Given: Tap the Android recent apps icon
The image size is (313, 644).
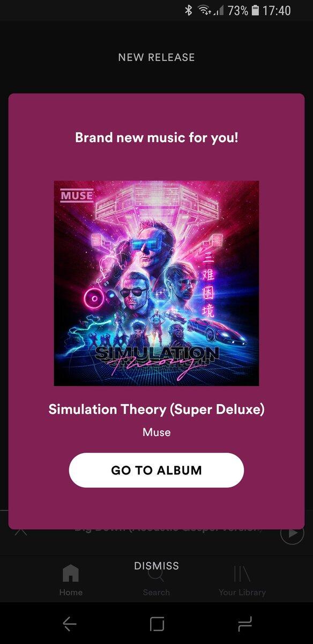Looking at the screenshot, I should (244, 623).
